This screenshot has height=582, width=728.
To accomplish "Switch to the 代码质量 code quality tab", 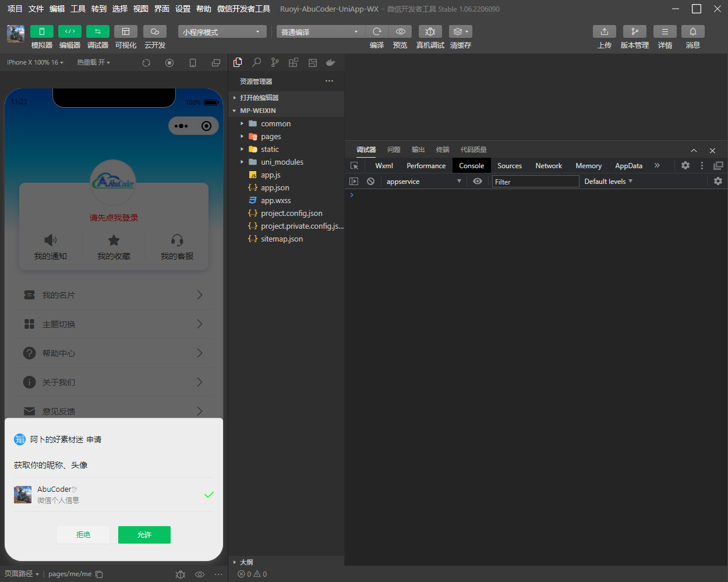I will 473,150.
